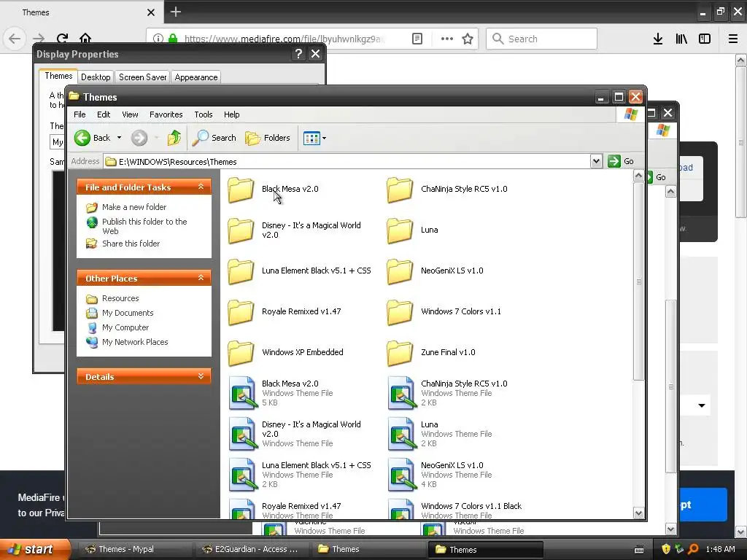Switch to Themes - Mypal taskbar button
The image size is (747, 560).
point(134,550)
